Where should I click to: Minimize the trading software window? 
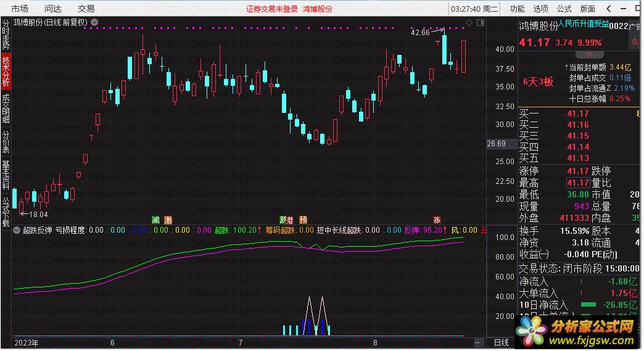coord(624,9)
